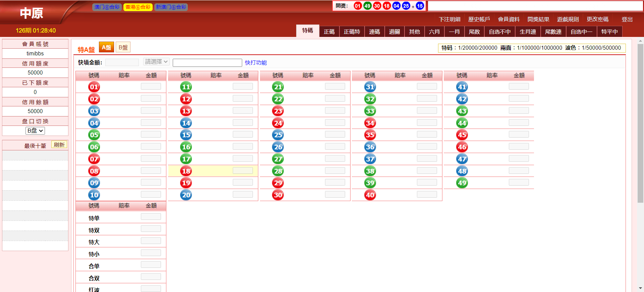Click the red number 01 ball
The image size is (644, 292).
tap(94, 87)
